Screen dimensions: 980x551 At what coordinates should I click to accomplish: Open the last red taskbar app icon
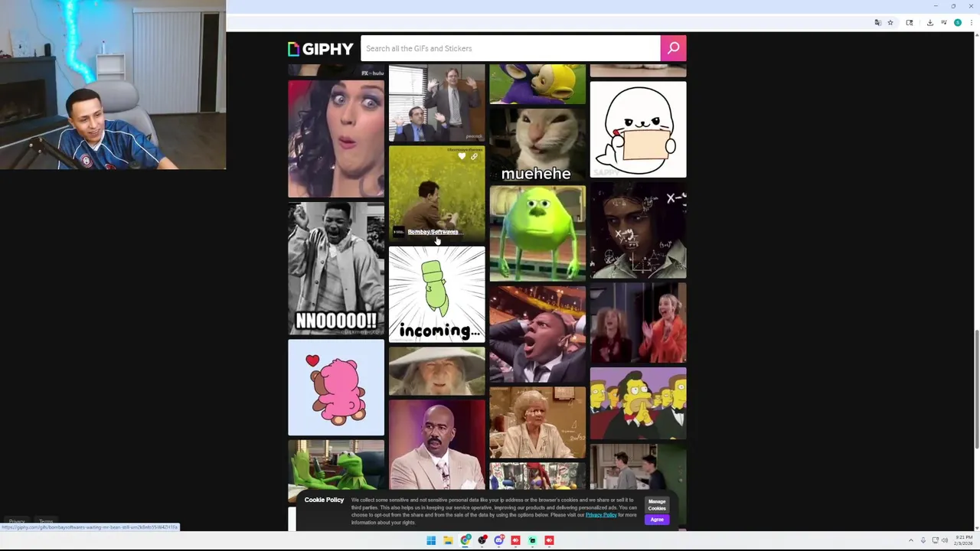coord(550,540)
